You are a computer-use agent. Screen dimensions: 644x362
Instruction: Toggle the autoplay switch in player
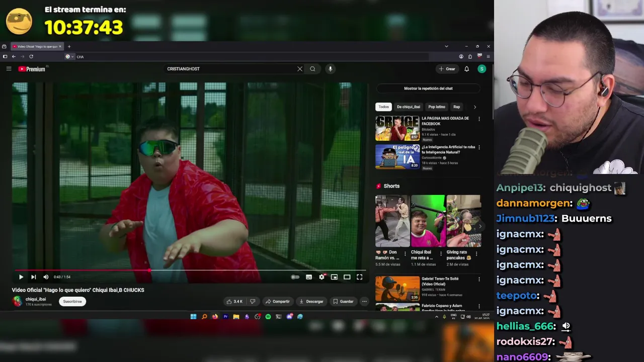pos(295,277)
